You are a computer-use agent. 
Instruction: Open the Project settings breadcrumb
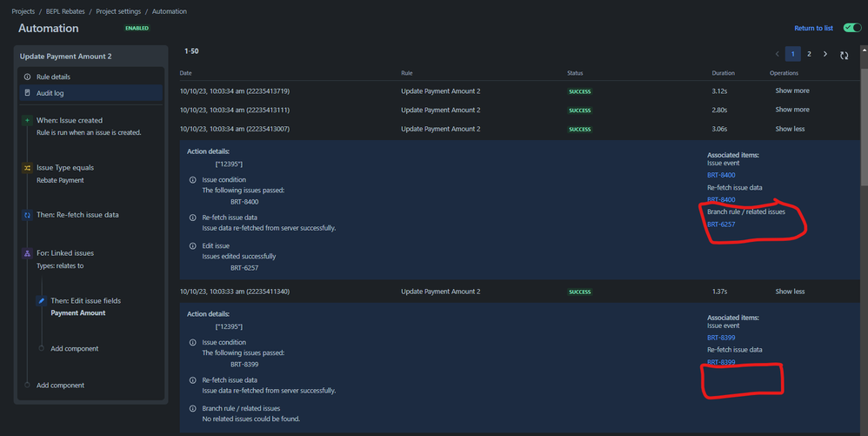coord(118,11)
